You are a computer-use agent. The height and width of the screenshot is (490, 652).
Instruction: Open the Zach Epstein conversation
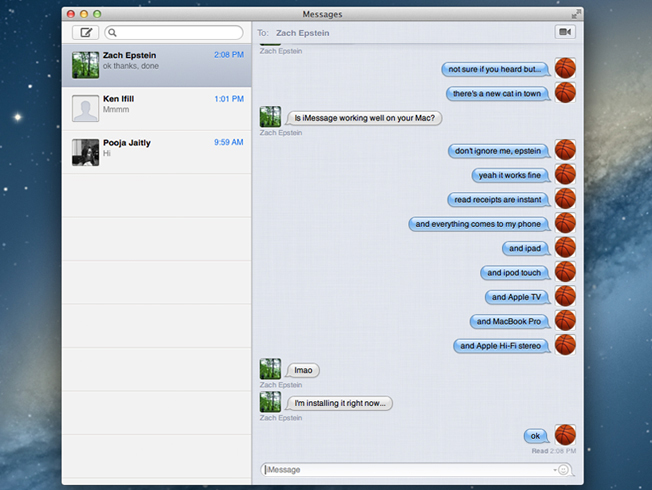pyautogui.click(x=155, y=65)
